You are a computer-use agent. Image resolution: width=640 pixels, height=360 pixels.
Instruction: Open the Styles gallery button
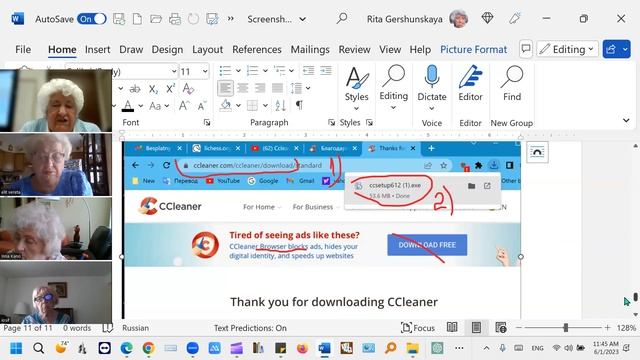click(356, 88)
